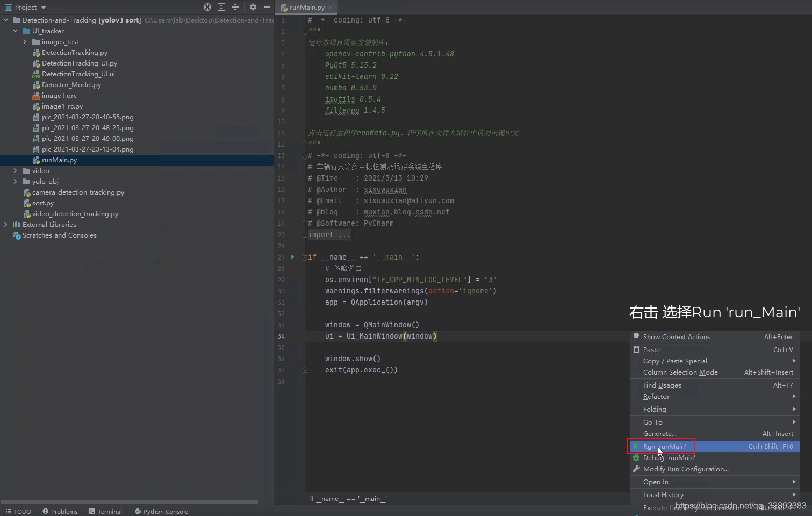
Task: Click the sort.py file icon
Action: tap(27, 203)
